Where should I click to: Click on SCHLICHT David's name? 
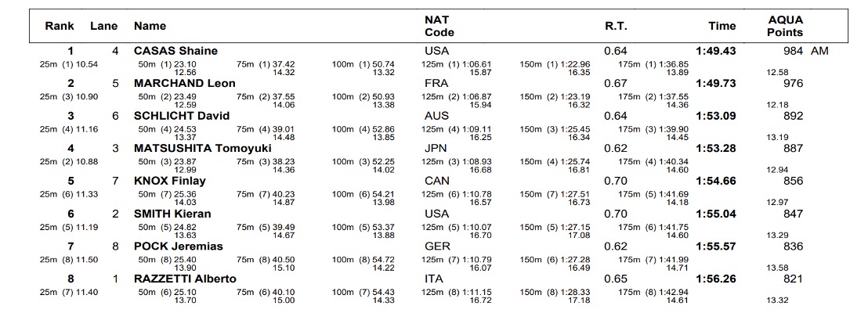pyautogui.click(x=181, y=116)
